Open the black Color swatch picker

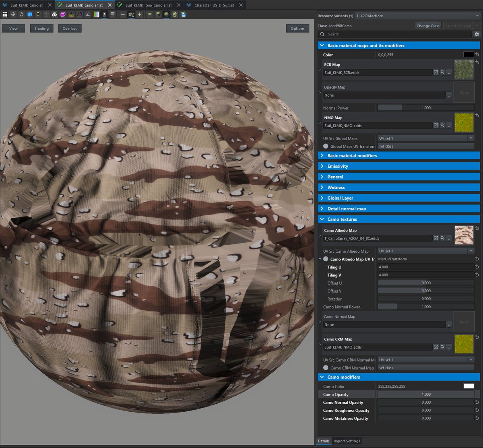[x=469, y=54]
